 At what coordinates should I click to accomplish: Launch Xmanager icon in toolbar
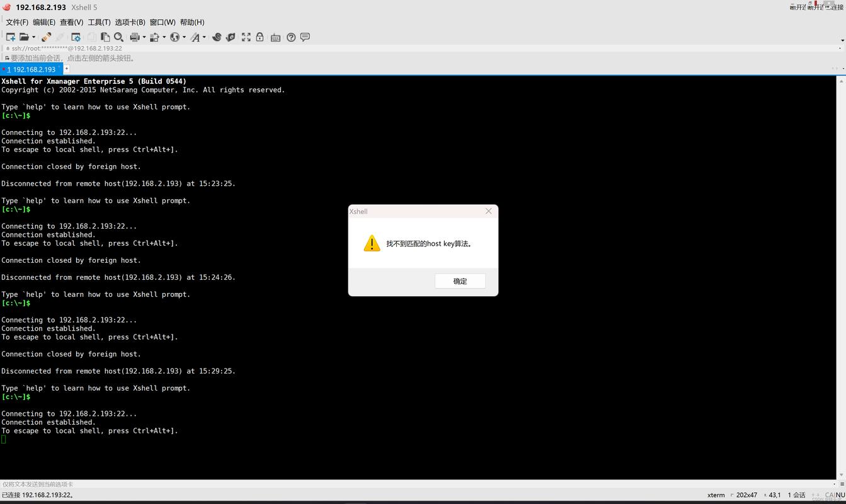pyautogui.click(x=231, y=37)
